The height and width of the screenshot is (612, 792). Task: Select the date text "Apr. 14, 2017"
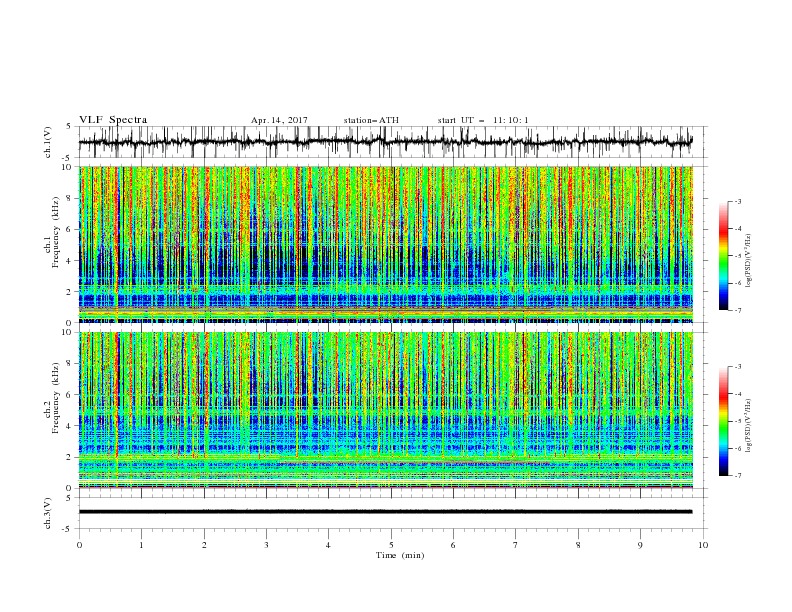(279, 120)
